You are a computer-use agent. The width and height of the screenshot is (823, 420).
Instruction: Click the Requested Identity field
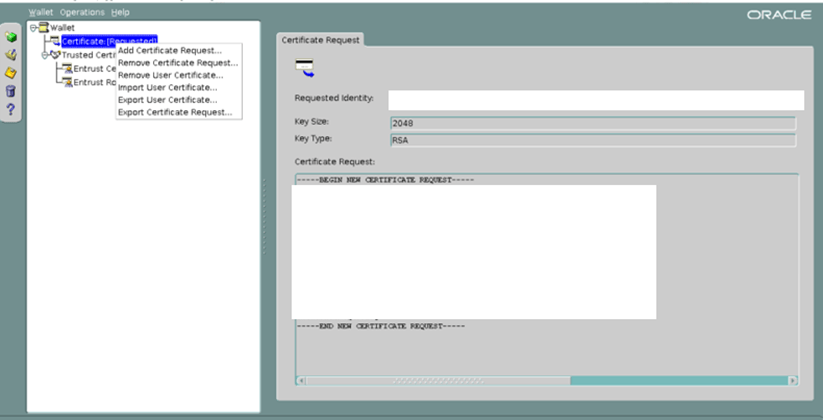pos(595,100)
